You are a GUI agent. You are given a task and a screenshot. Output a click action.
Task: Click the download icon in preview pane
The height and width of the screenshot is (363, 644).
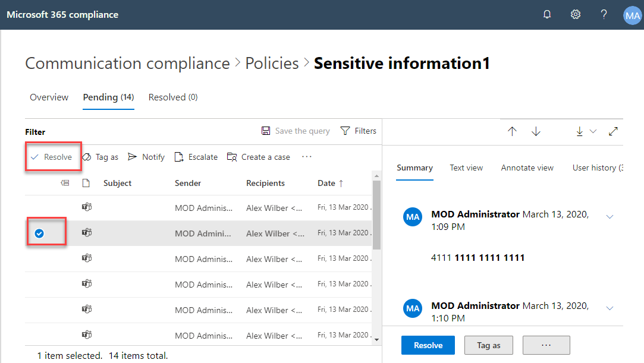click(x=580, y=132)
